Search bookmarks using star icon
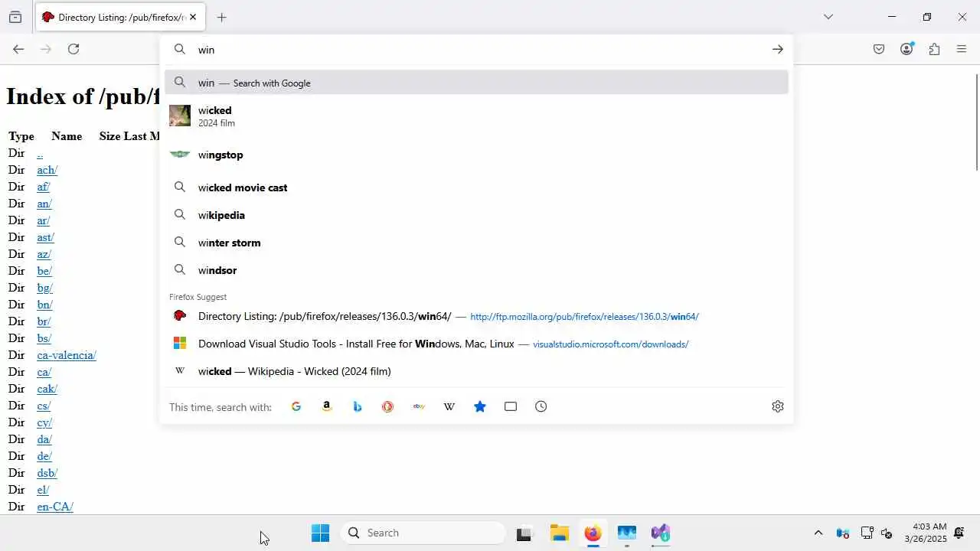The width and height of the screenshot is (980, 551). (x=480, y=406)
